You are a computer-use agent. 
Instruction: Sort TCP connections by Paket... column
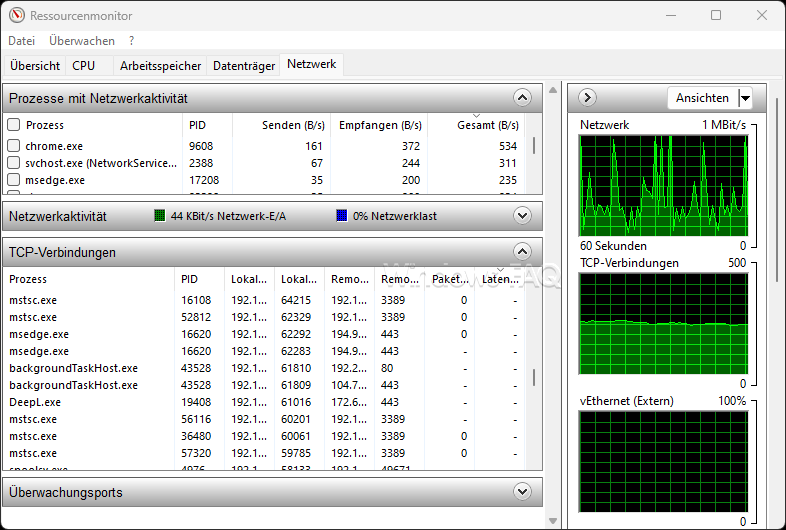(x=450, y=279)
